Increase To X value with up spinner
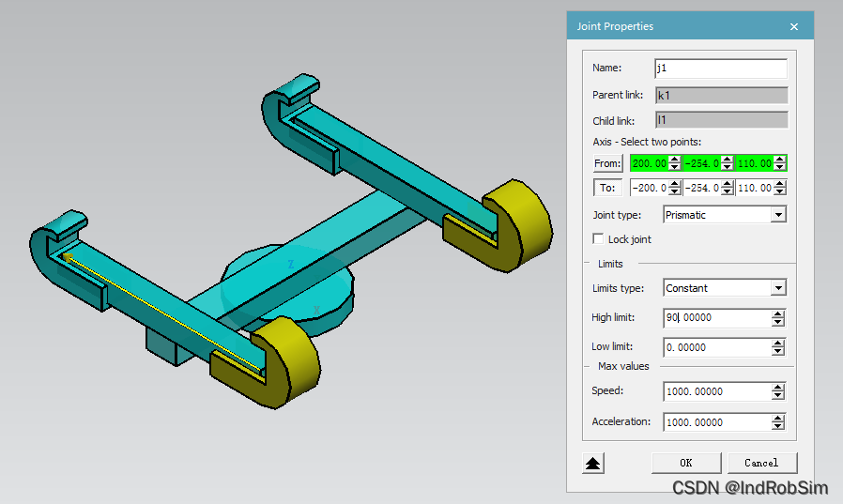This screenshot has height=504, width=843. point(675,184)
